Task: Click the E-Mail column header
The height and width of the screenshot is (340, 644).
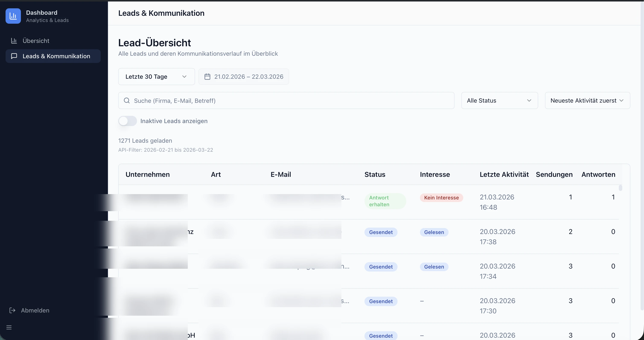Action: (x=281, y=175)
